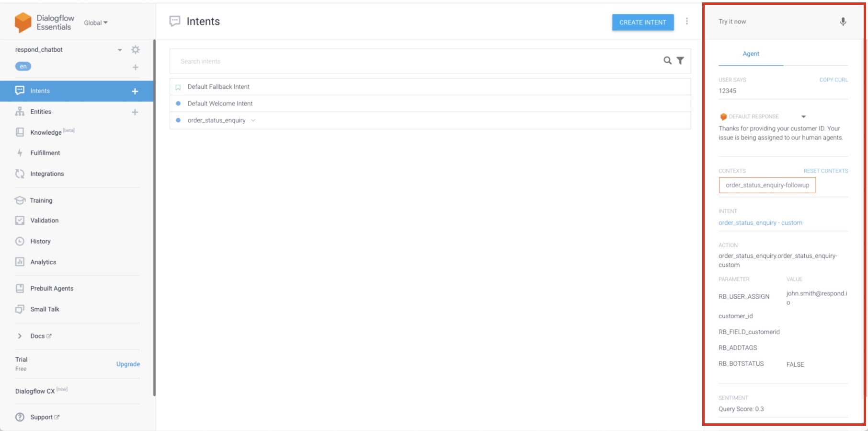868x431 pixels.
Task: Expand order_status_enquiry follow-up intents
Action: (253, 120)
